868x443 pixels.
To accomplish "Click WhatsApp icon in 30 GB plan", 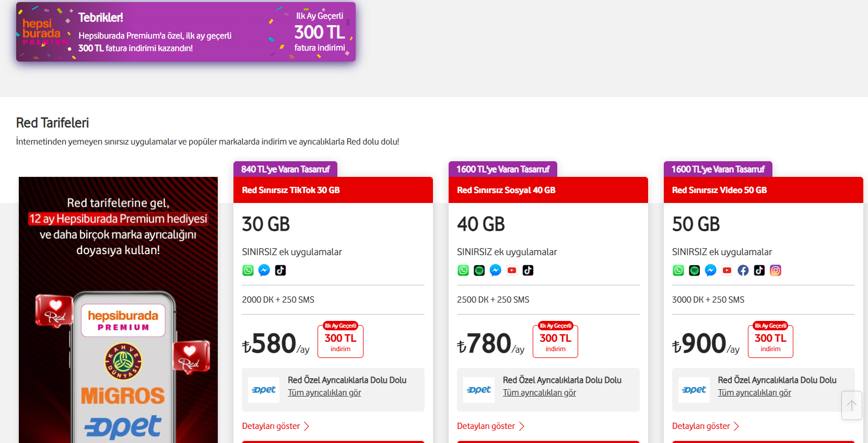I will tap(248, 270).
